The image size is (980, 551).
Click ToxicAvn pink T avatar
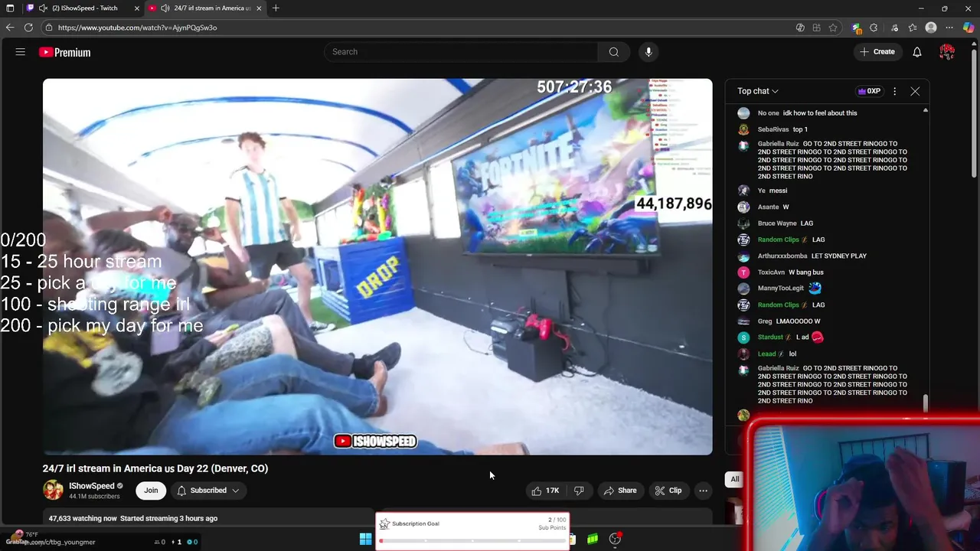[x=743, y=272]
